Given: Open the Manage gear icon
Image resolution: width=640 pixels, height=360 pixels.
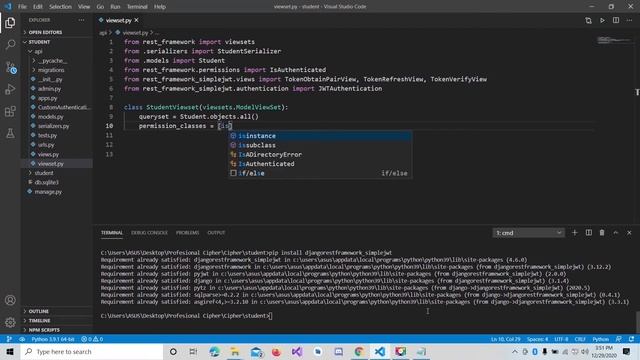Looking at the screenshot, I should 10,322.
